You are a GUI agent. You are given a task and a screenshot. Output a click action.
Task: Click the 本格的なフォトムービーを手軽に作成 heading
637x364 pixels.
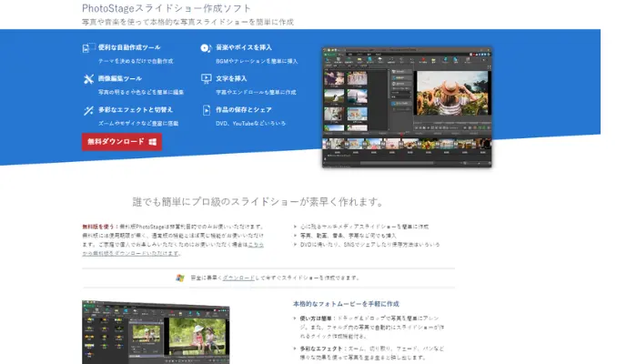[x=346, y=303]
